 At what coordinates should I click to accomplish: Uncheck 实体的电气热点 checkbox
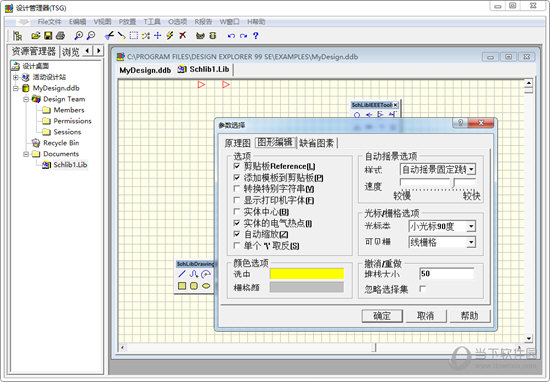237,223
